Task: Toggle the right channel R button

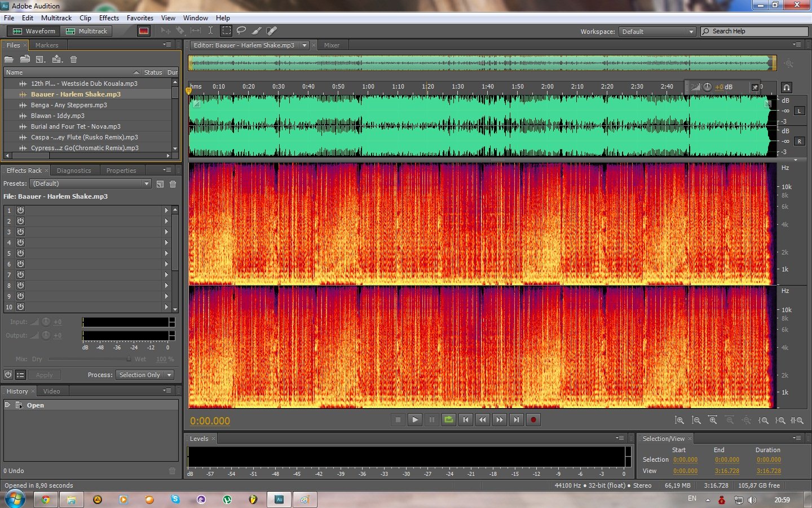Action: (800, 142)
